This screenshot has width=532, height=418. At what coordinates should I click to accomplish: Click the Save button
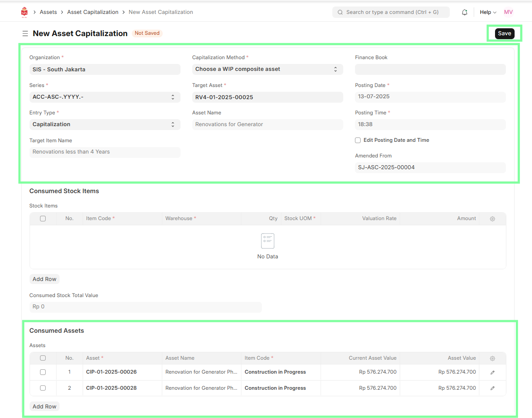[504, 33]
